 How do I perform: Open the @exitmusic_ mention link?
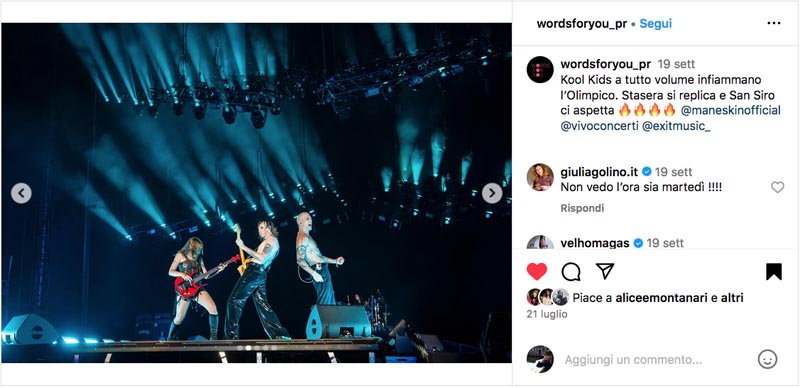pos(677,127)
